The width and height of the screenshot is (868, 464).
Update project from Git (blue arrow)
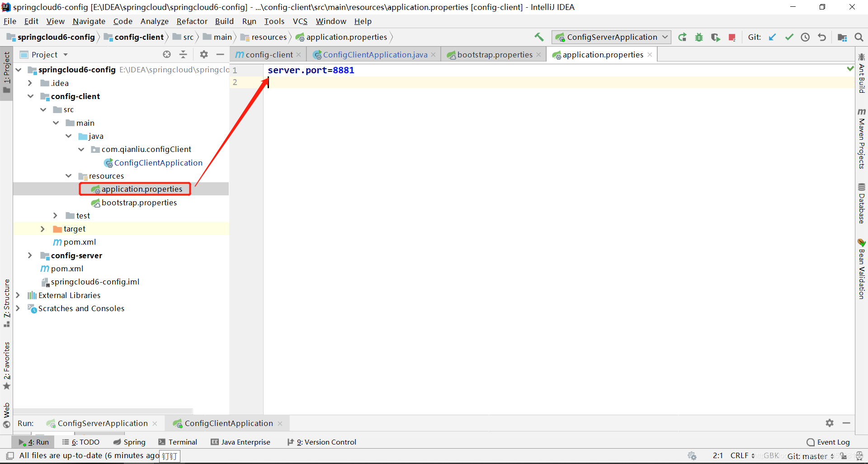[773, 37]
